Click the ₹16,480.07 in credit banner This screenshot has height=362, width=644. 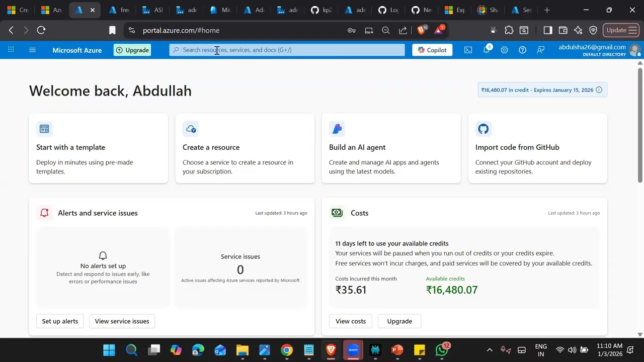(542, 90)
